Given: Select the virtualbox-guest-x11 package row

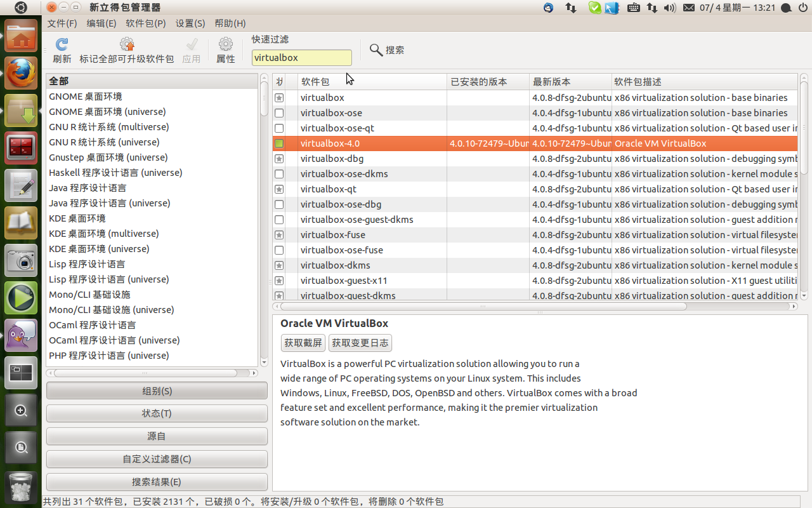Looking at the screenshot, I should [x=535, y=281].
